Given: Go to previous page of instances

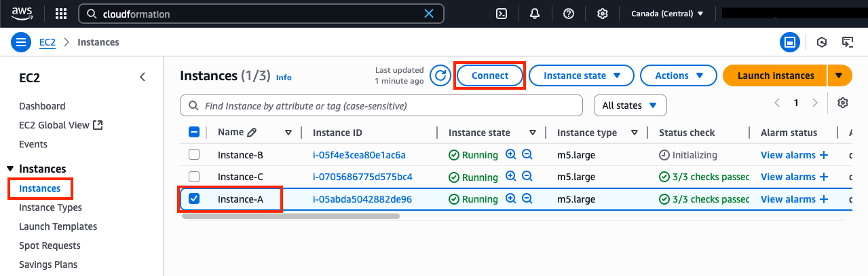Looking at the screenshot, I should [x=778, y=103].
